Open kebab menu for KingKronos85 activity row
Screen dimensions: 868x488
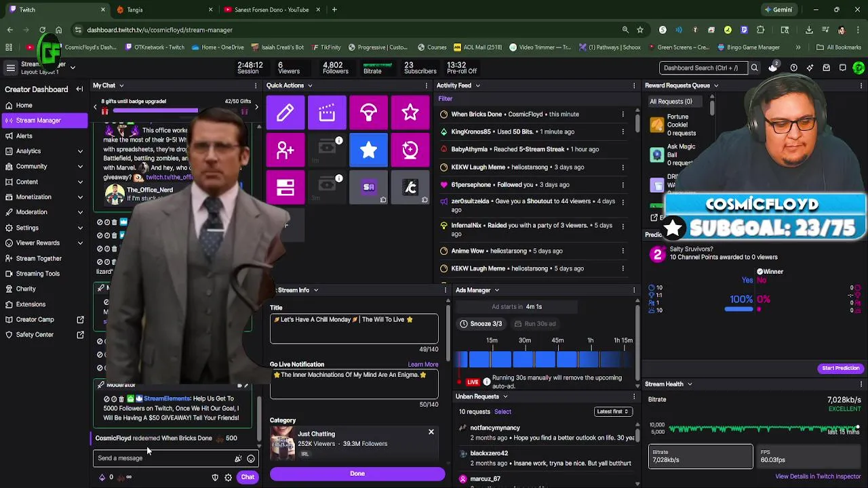(623, 131)
